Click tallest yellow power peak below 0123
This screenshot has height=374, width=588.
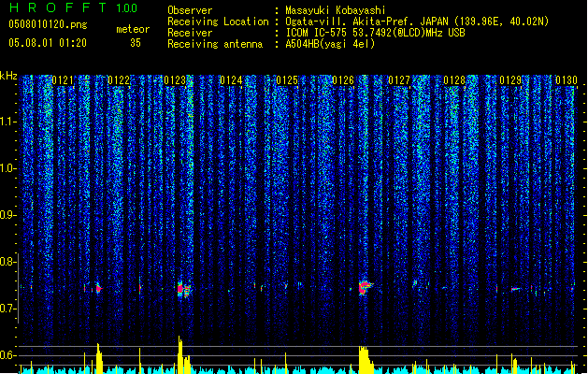coord(180,354)
